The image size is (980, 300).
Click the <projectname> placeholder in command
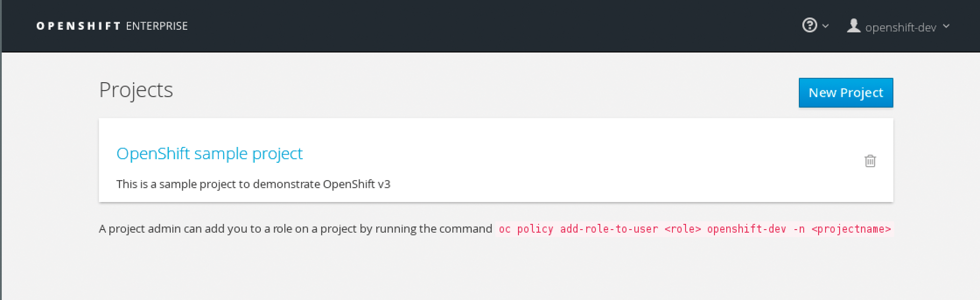(851, 229)
